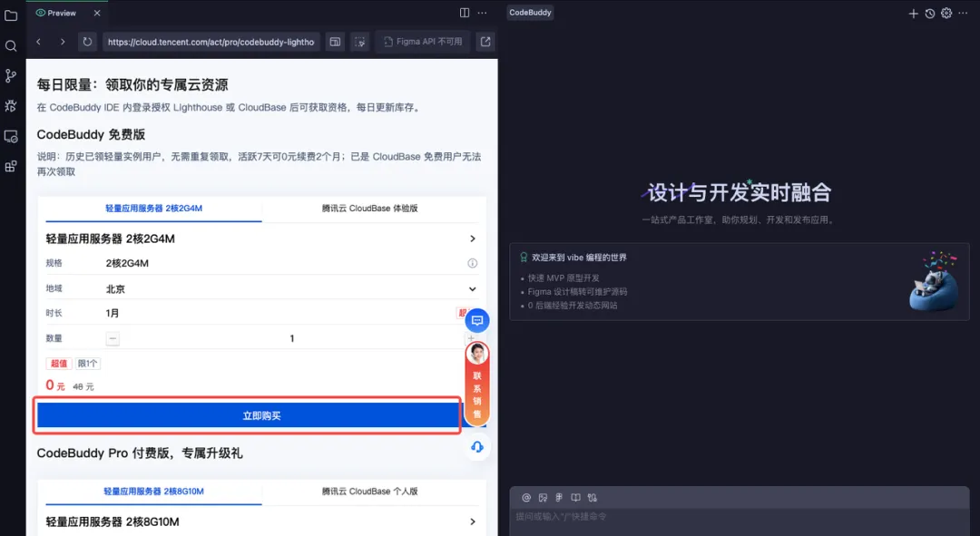
Task: Click the @ mention icon in chat
Action: click(526, 498)
